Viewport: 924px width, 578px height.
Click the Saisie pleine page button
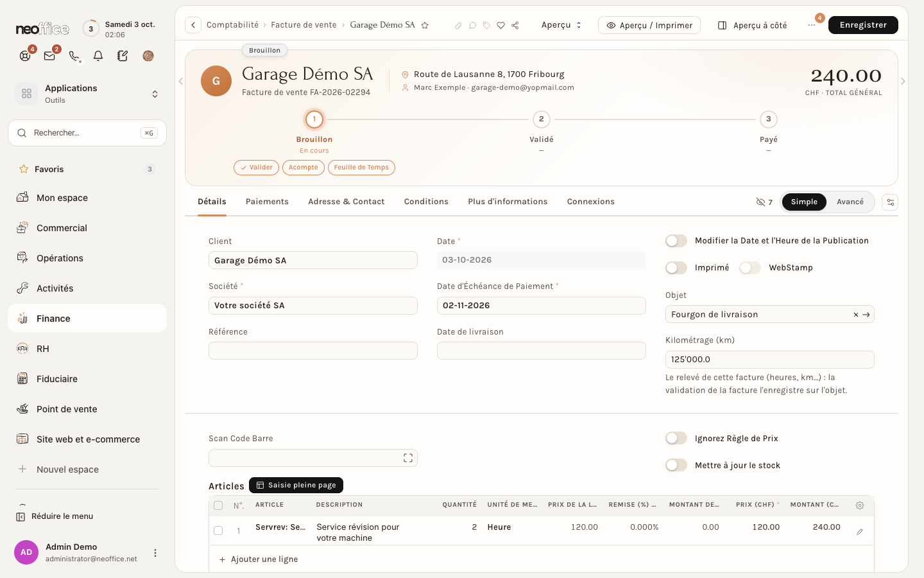coord(296,486)
